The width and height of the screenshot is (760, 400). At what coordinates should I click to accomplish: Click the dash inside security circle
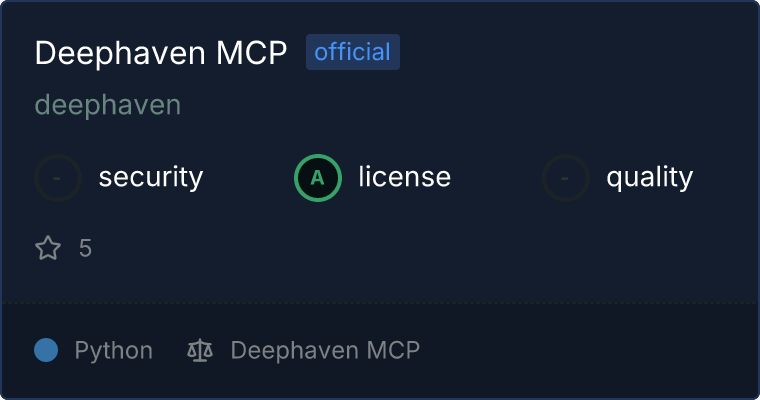(x=57, y=178)
